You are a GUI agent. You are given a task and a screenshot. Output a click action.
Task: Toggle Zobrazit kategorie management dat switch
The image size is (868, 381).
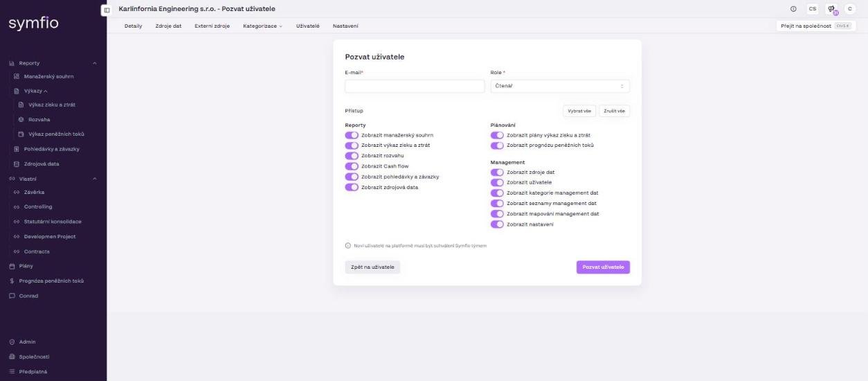tap(497, 193)
